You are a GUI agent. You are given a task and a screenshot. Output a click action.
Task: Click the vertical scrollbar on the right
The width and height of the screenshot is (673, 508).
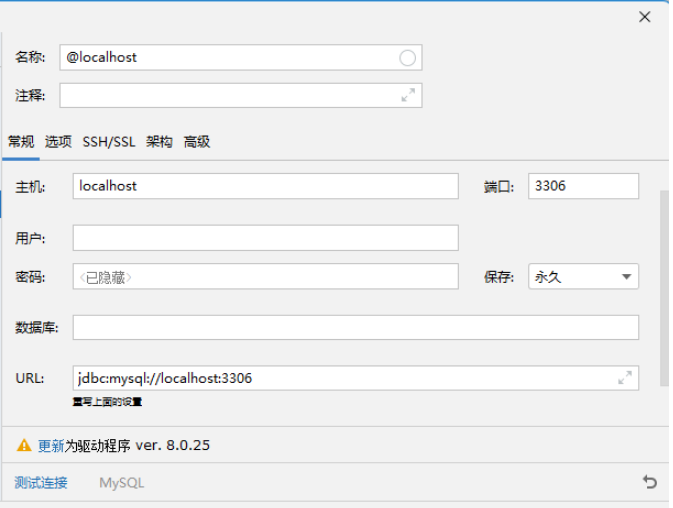pos(664,288)
